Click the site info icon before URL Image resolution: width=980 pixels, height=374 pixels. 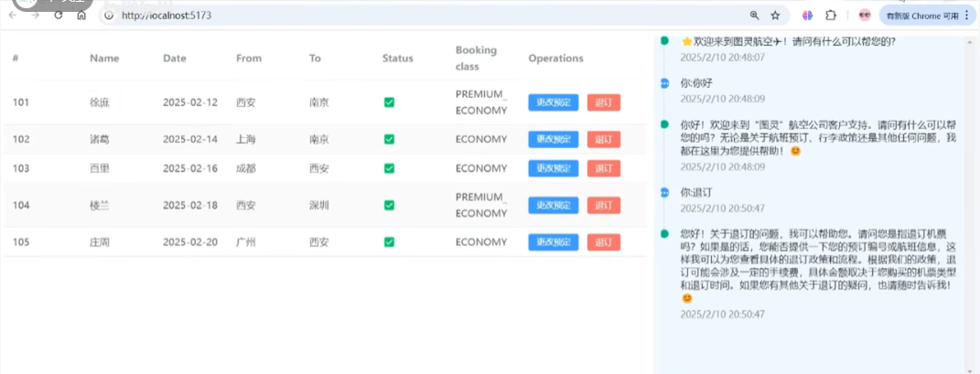point(109,16)
